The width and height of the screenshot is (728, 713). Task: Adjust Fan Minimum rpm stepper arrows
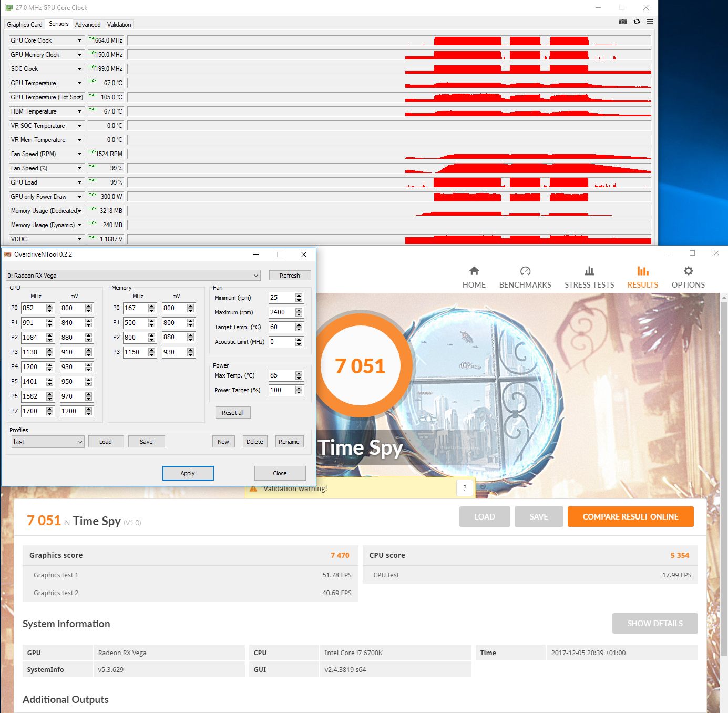(299, 298)
